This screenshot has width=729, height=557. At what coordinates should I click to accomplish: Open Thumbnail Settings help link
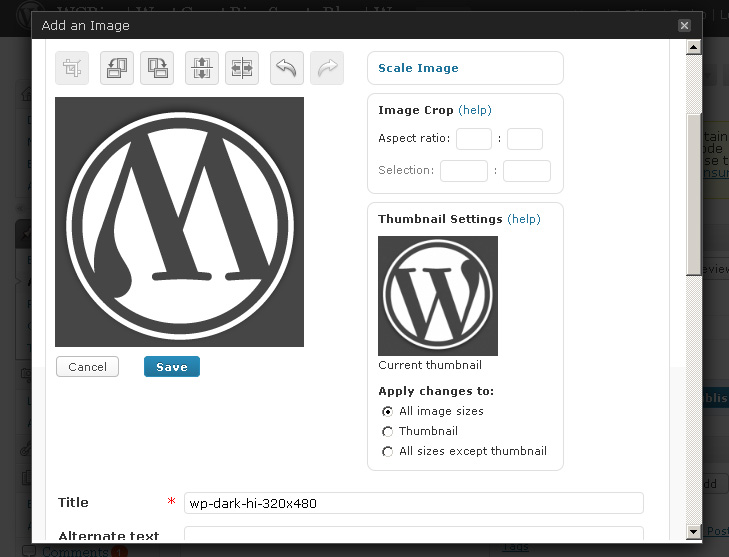(x=524, y=219)
